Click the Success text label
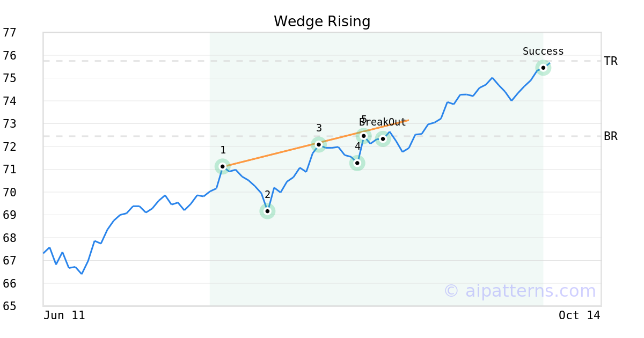Screen dimensions: 644x338 pyautogui.click(x=543, y=52)
